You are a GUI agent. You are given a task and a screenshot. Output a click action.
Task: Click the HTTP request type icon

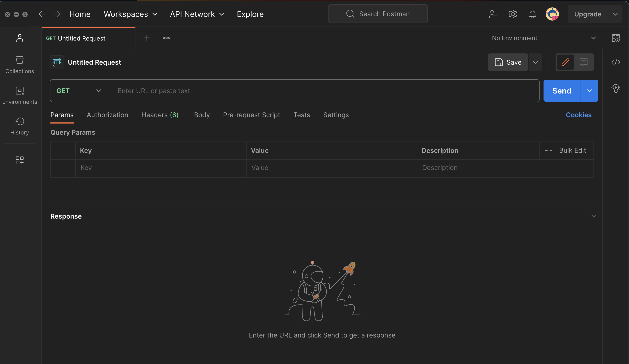57,62
